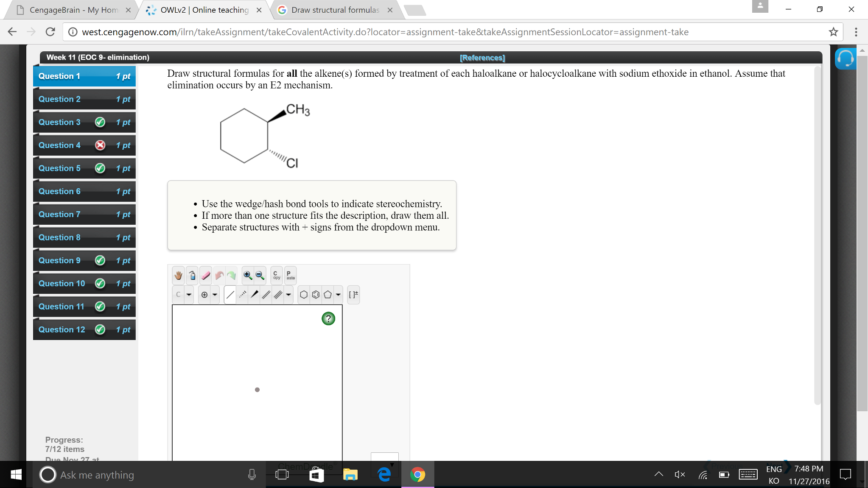Select the double bond tool
Image resolution: width=868 pixels, height=488 pixels.
tap(266, 294)
